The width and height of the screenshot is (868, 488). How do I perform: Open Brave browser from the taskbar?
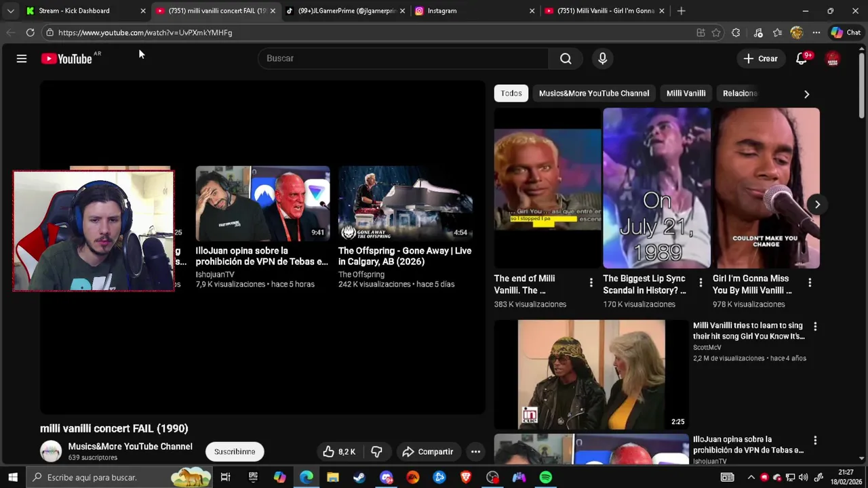coord(466,477)
